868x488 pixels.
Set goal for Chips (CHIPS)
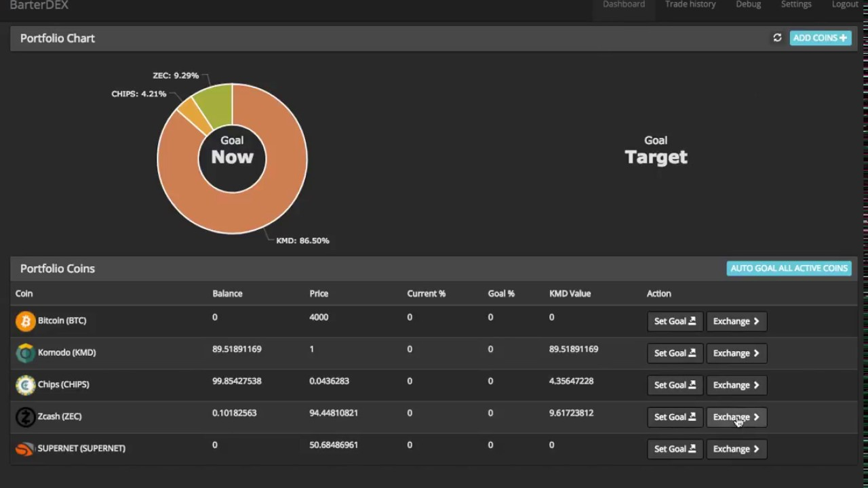click(x=675, y=385)
